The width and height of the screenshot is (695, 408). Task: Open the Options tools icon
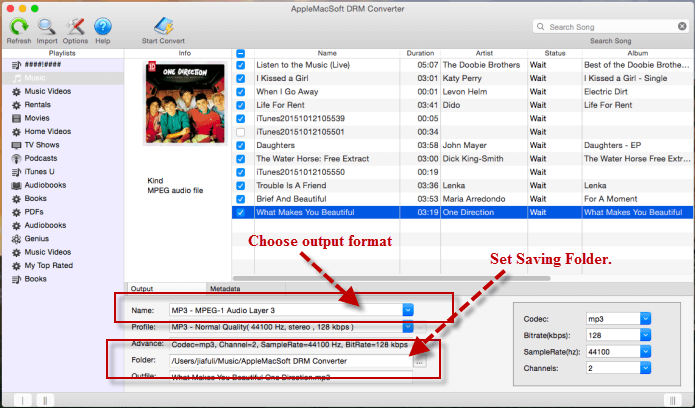75,27
